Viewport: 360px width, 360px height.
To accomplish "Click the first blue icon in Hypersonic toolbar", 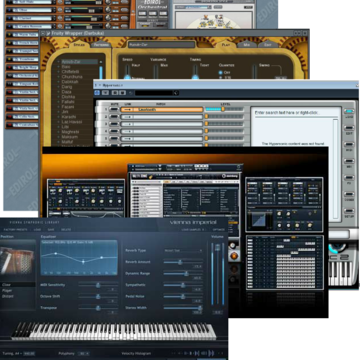I will pyautogui.click(x=97, y=93).
